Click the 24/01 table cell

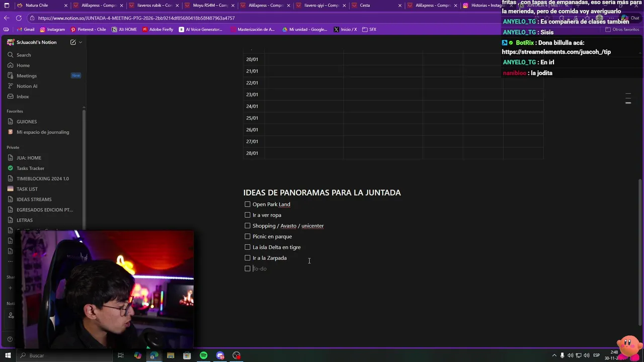(x=254, y=106)
